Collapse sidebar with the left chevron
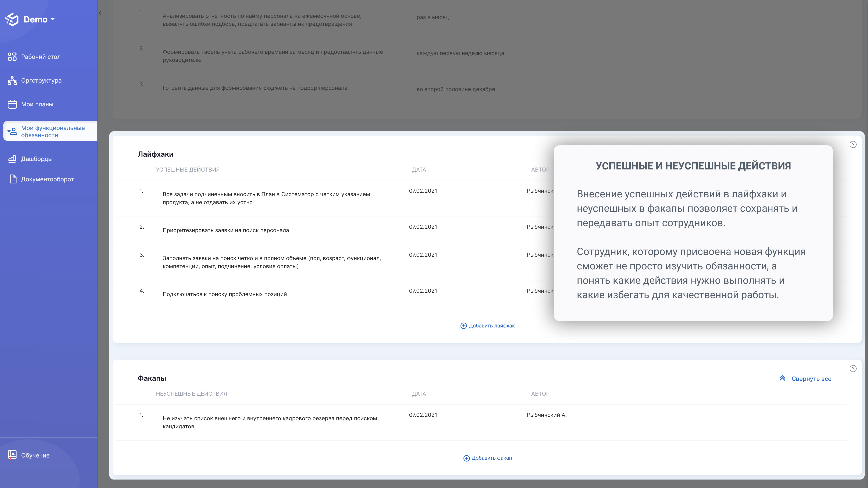 click(100, 13)
